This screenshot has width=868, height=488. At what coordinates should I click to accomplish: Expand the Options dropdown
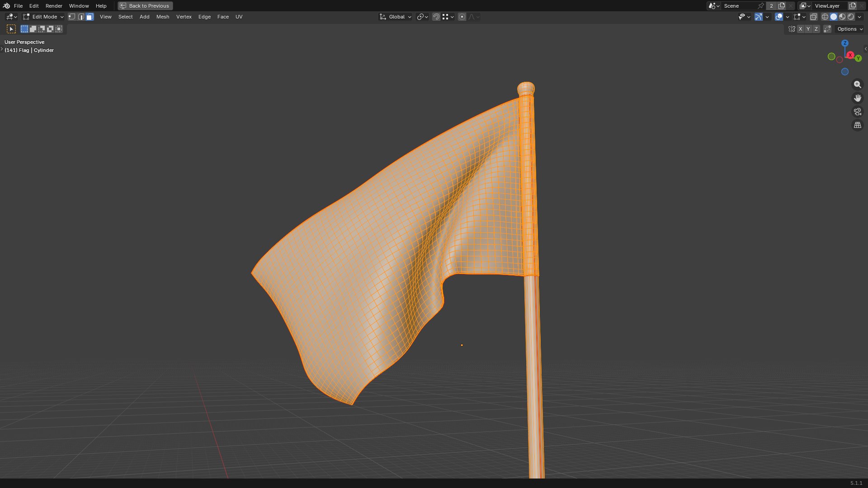[x=850, y=29]
